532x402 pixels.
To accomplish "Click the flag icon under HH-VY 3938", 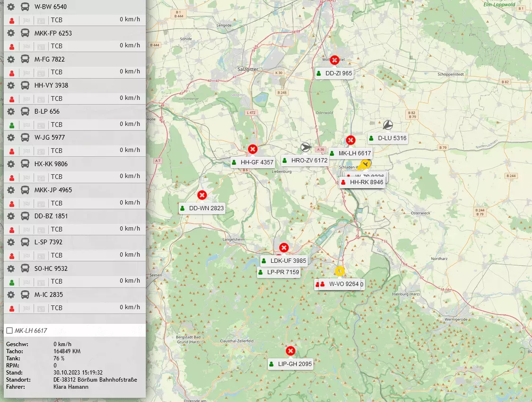I will click(x=27, y=99).
